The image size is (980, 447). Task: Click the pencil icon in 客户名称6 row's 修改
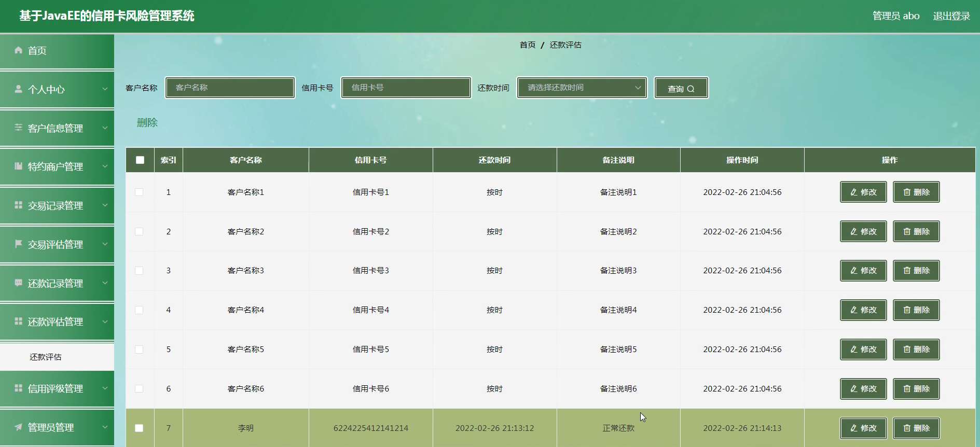coord(854,388)
